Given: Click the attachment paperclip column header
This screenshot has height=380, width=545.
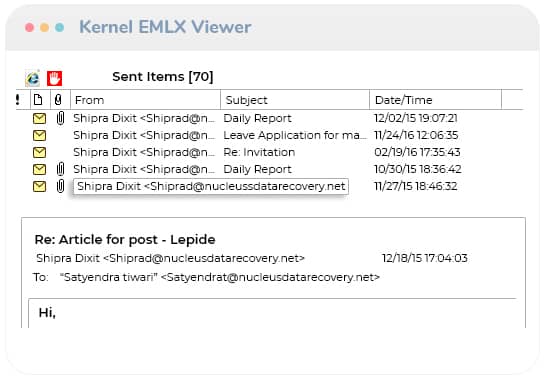Looking at the screenshot, I should coord(58,100).
